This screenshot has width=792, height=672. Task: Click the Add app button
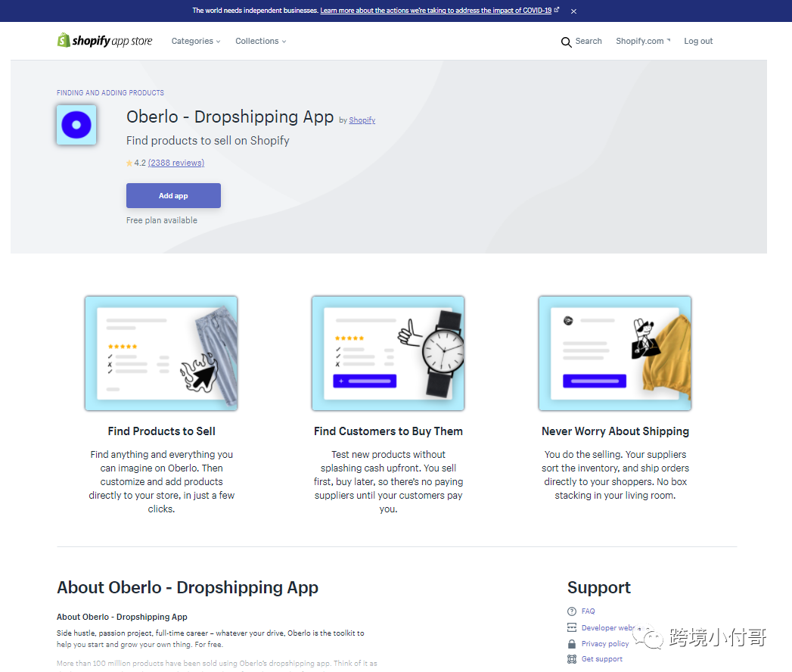tap(173, 195)
